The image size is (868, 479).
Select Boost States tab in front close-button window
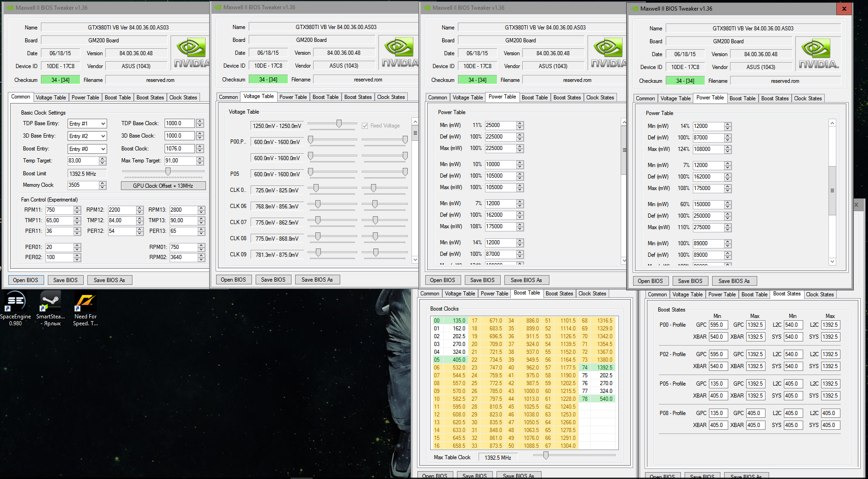[x=775, y=98]
